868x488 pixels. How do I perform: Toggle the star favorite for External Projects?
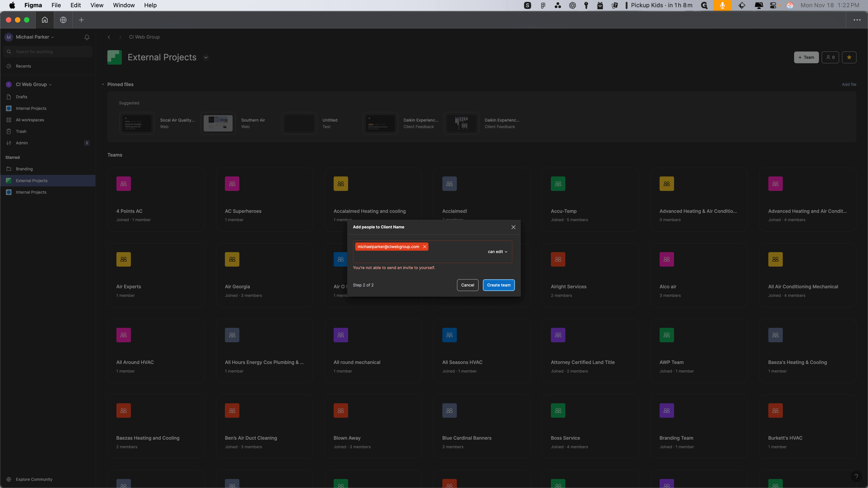[849, 57]
